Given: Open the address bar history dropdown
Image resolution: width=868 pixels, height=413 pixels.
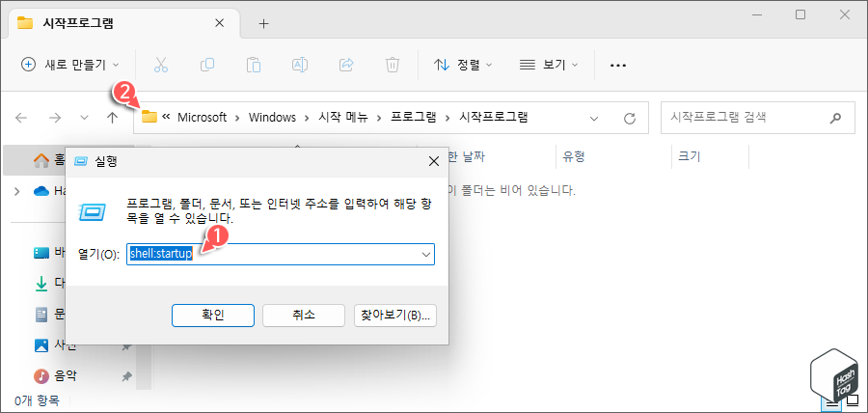Looking at the screenshot, I should [594, 118].
